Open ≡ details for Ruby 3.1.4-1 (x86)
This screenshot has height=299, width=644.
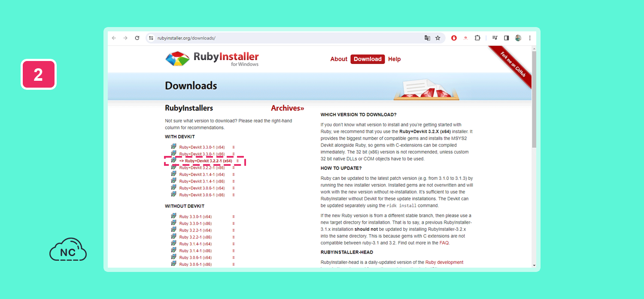point(234,251)
